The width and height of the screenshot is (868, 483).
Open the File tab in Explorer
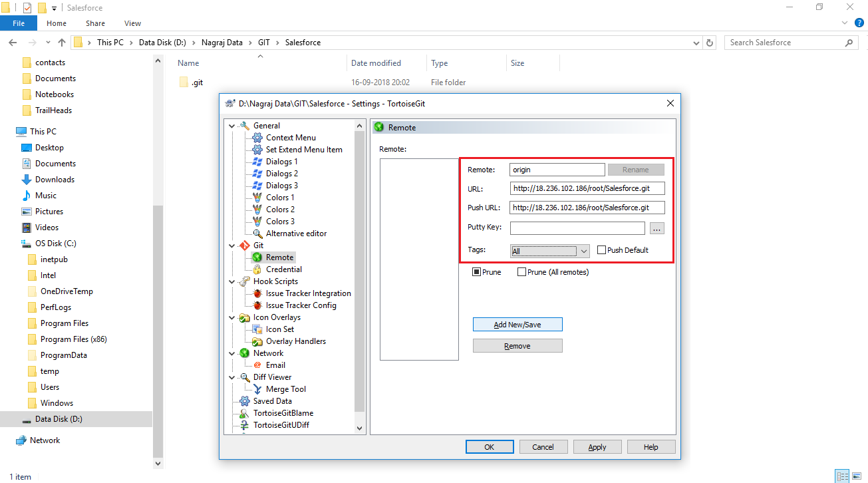[x=19, y=23]
